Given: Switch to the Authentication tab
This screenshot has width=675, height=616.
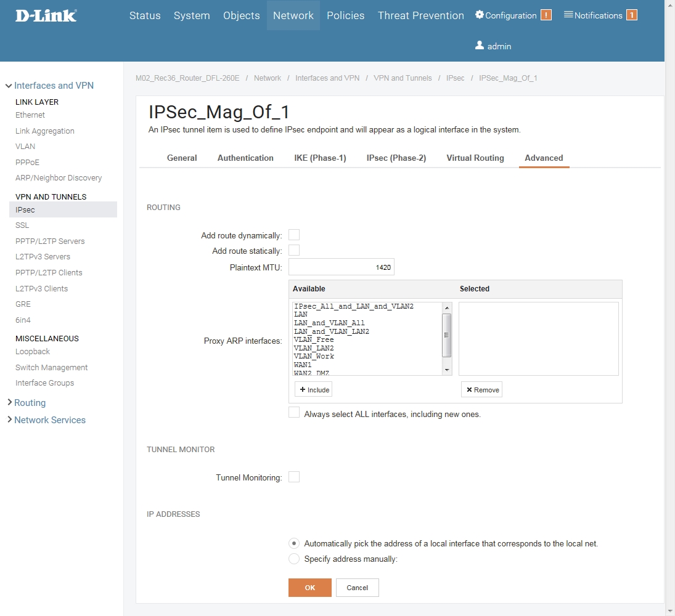Looking at the screenshot, I should click(x=245, y=158).
